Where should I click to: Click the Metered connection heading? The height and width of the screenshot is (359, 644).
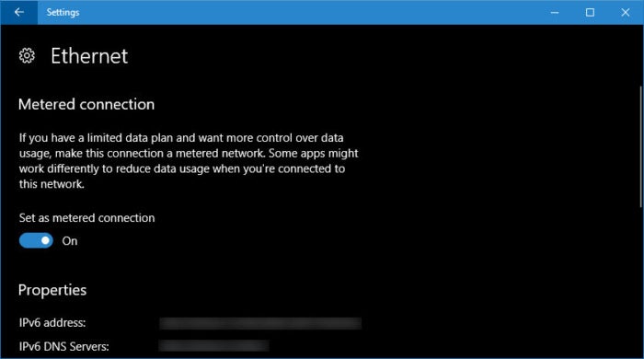tap(86, 104)
